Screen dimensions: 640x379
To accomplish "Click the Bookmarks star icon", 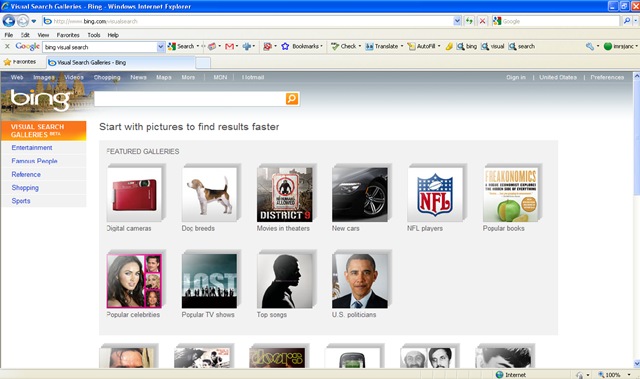I will 285,47.
